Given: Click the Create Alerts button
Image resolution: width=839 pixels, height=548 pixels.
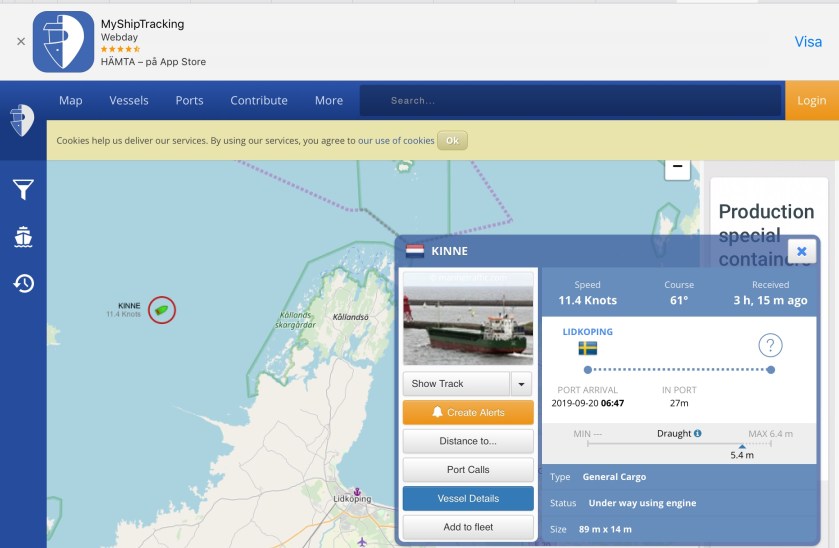Looking at the screenshot, I should [468, 412].
